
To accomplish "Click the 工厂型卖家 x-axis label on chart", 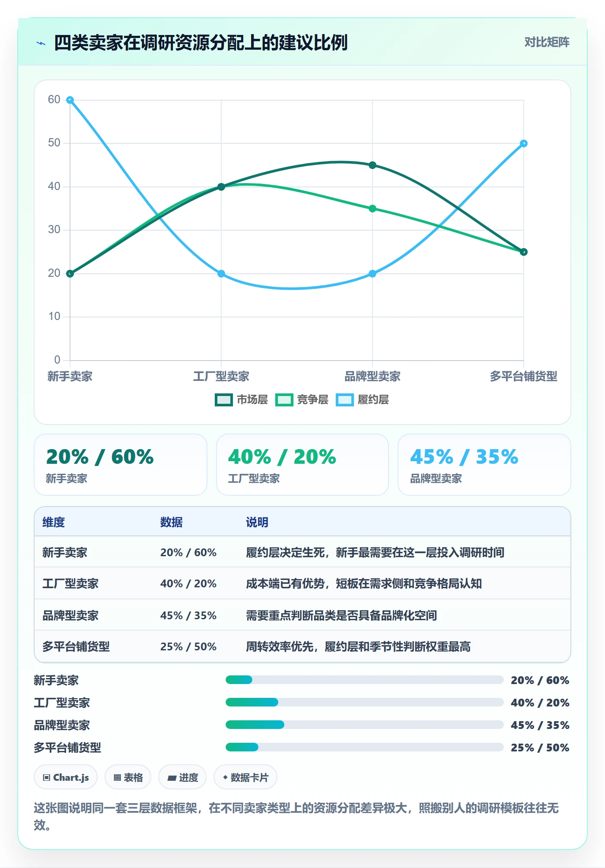I will pos(221,376).
